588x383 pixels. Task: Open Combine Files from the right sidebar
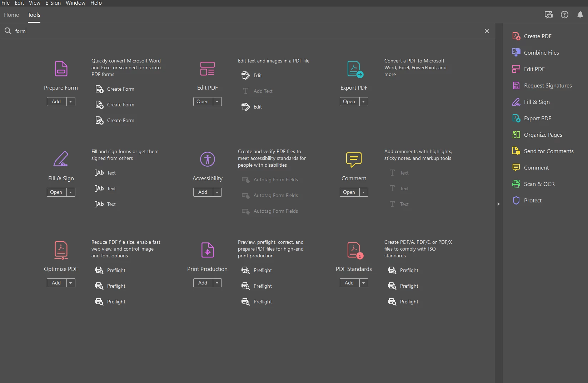pos(536,53)
